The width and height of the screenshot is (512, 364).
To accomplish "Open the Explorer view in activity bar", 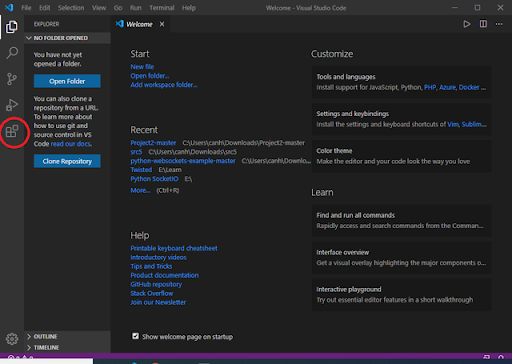I will [12, 27].
